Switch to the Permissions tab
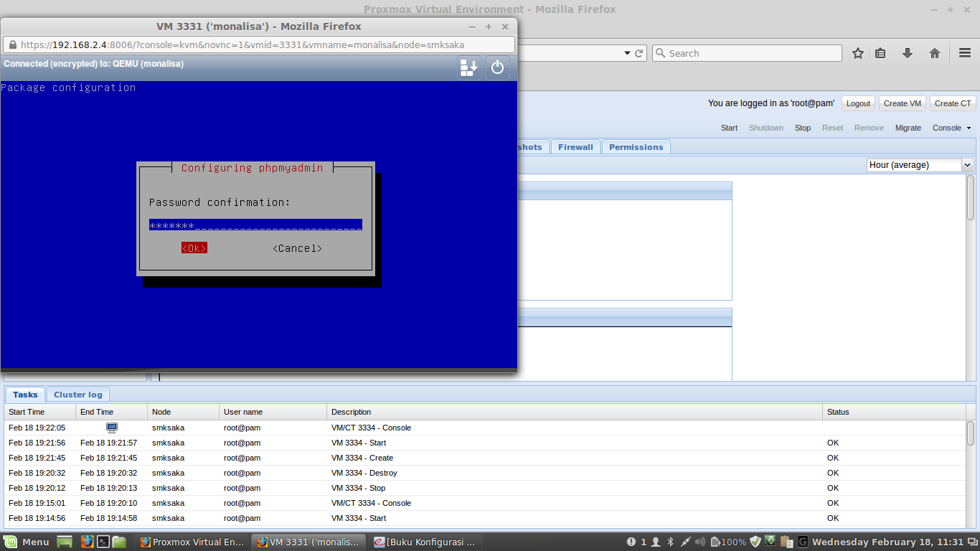Viewport: 980px width, 551px height. tap(636, 147)
